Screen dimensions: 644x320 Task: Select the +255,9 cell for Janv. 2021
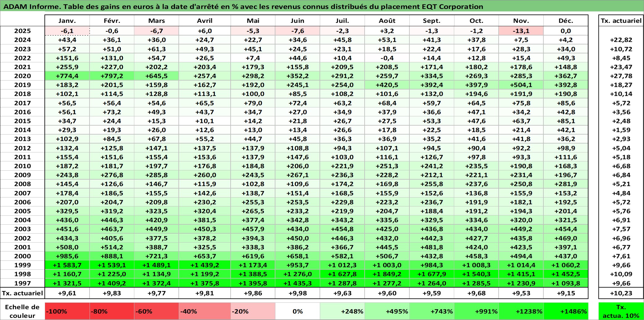click(x=67, y=67)
